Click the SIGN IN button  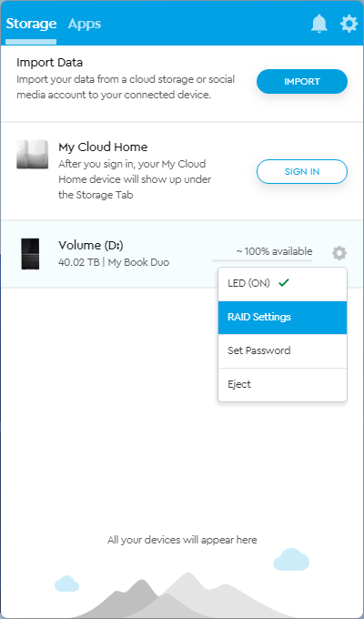click(x=302, y=172)
